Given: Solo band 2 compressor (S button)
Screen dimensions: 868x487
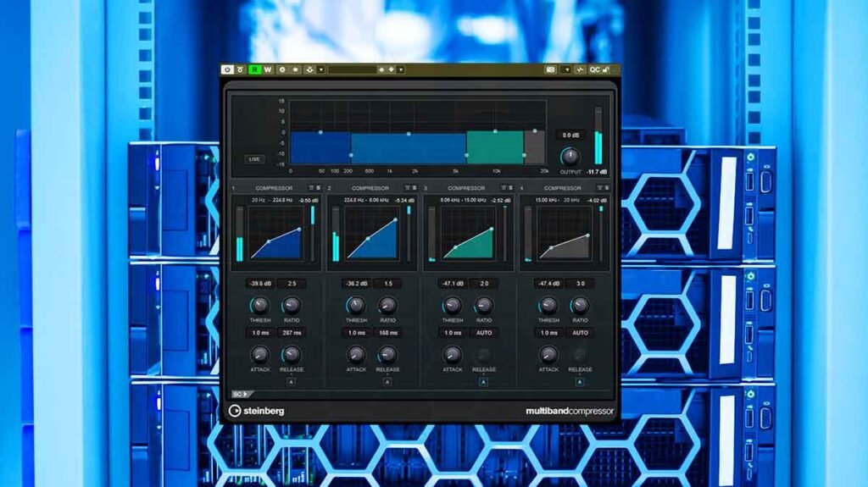Looking at the screenshot, I should point(415,188).
